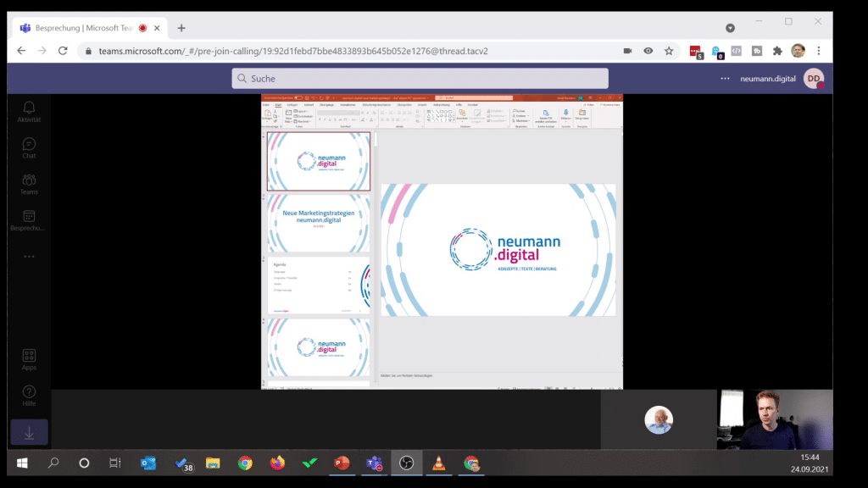The width and height of the screenshot is (868, 488).
Task: Close the Besprechung Microsoft Teams tab
Action: click(157, 28)
